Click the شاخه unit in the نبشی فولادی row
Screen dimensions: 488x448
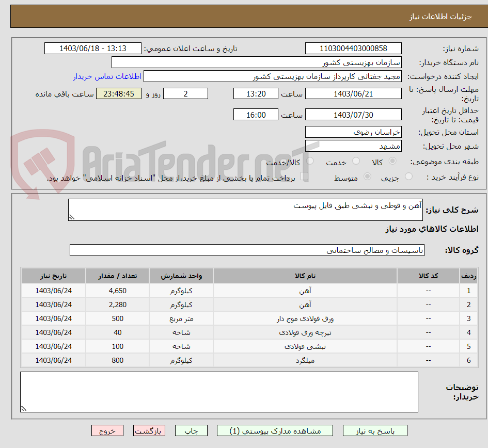(x=181, y=346)
